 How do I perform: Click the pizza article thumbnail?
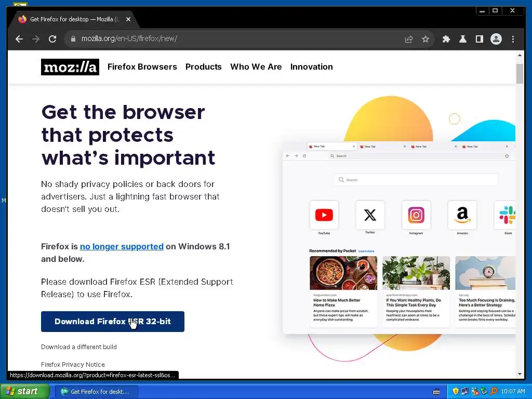click(343, 273)
